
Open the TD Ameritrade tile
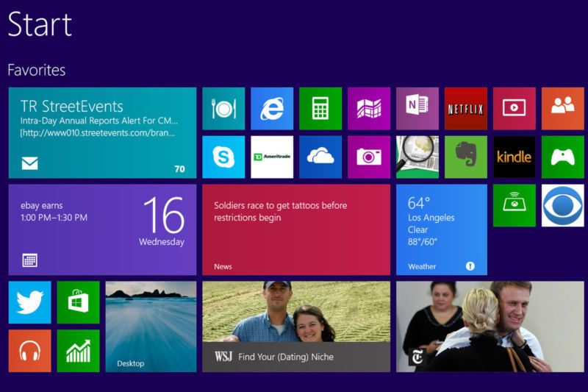pyautogui.click(x=272, y=157)
